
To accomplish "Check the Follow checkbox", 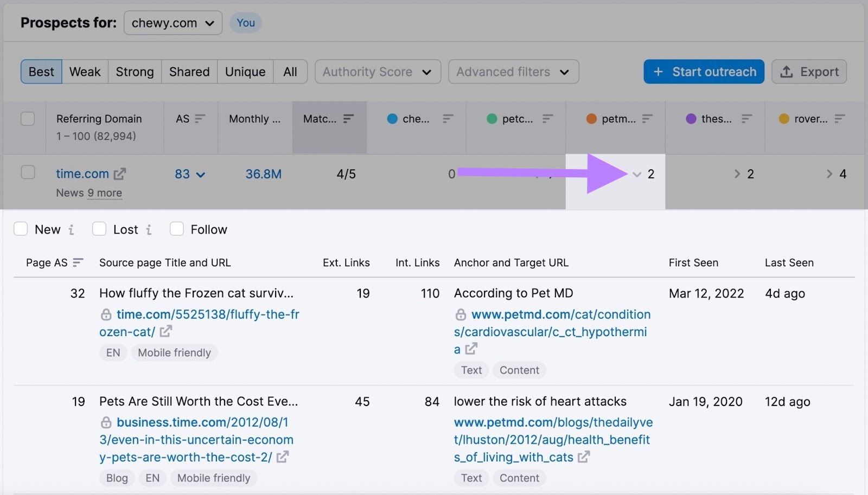I will click(x=176, y=229).
